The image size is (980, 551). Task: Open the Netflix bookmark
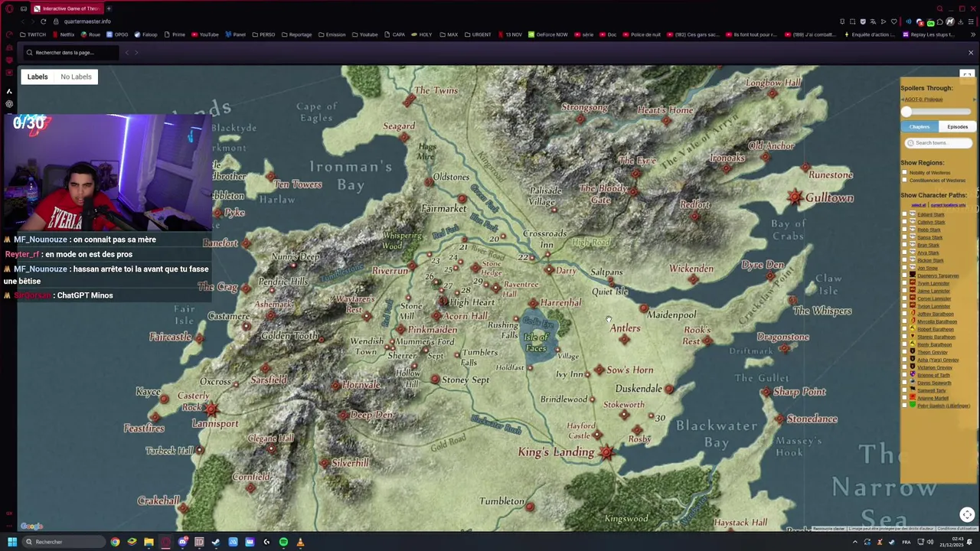(62, 34)
